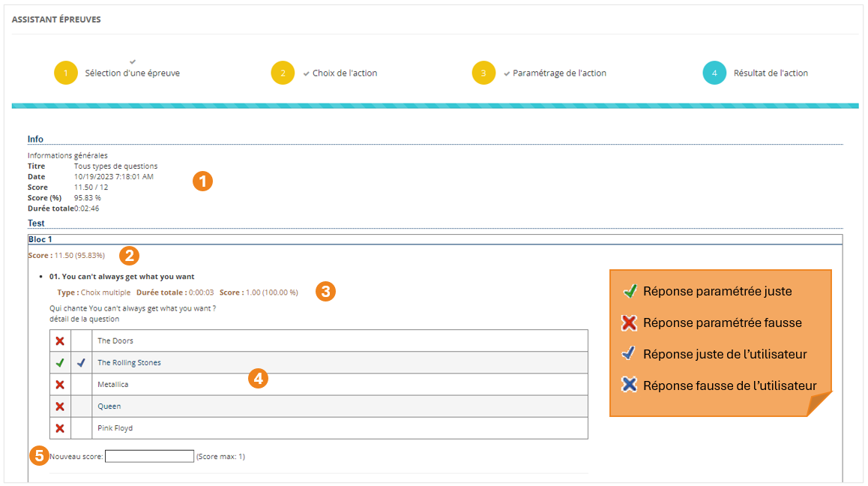Click the Nouveau score input field
Viewport: 868px width, 486px height.
149,456
